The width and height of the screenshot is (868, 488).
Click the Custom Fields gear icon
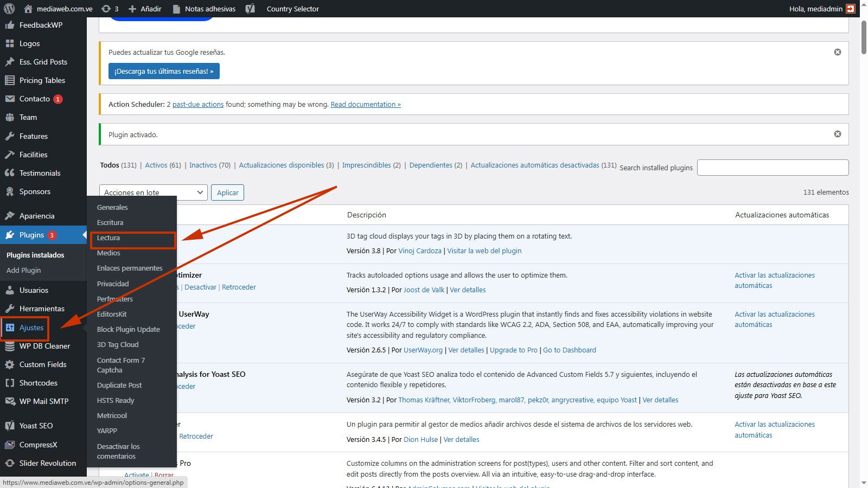10,364
